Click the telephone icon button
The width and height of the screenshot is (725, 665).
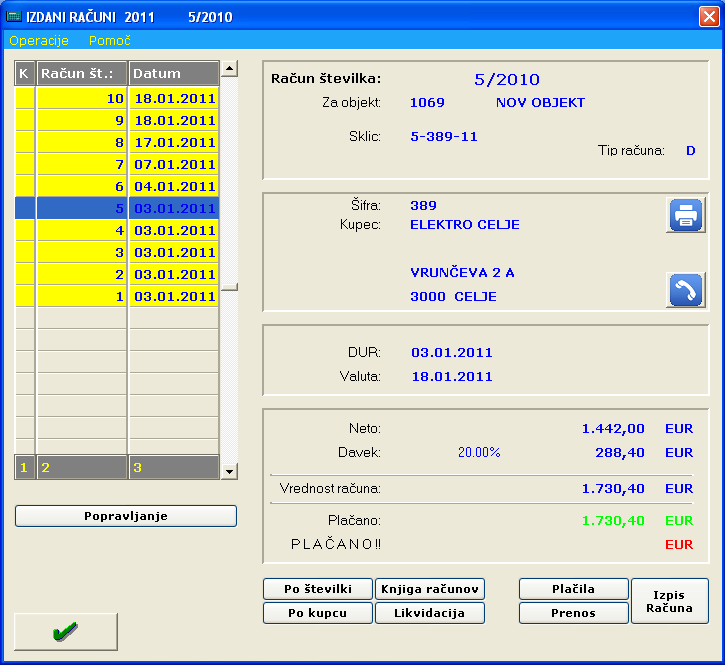tap(685, 290)
